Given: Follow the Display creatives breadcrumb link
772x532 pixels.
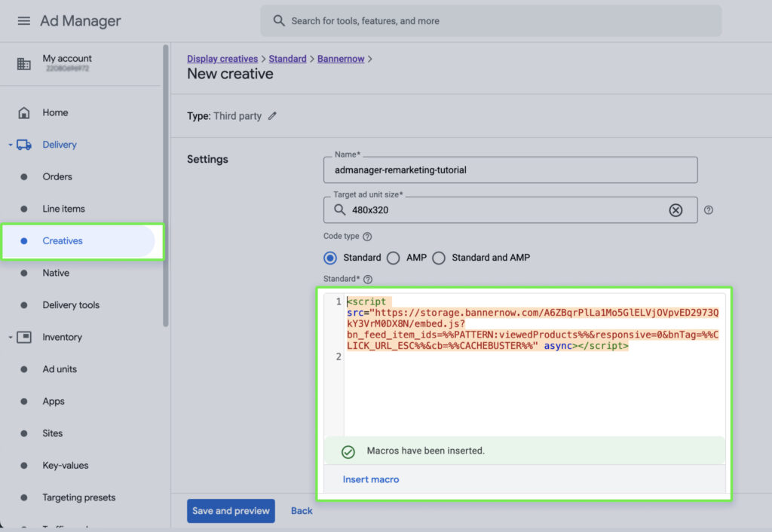Looking at the screenshot, I should 222,59.
